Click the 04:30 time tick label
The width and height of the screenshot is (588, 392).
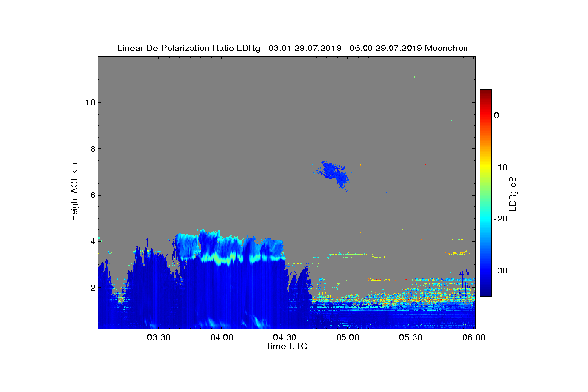click(x=285, y=337)
